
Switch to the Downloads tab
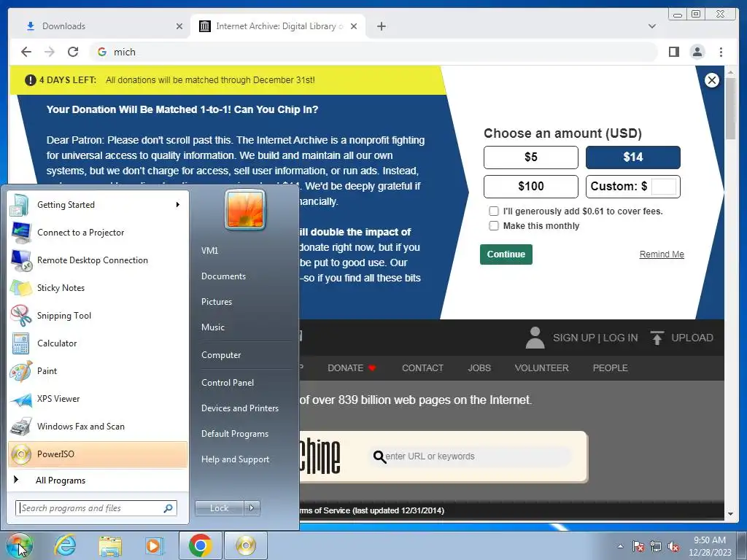tap(101, 26)
